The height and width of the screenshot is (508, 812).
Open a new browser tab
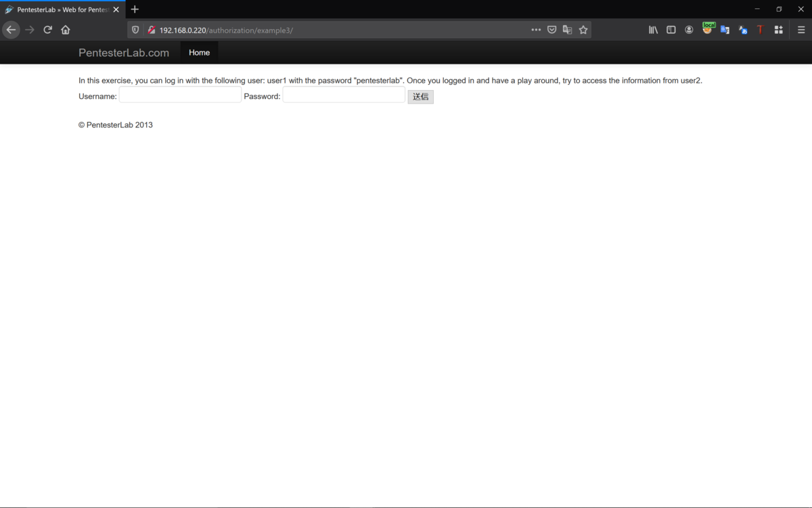(x=135, y=9)
